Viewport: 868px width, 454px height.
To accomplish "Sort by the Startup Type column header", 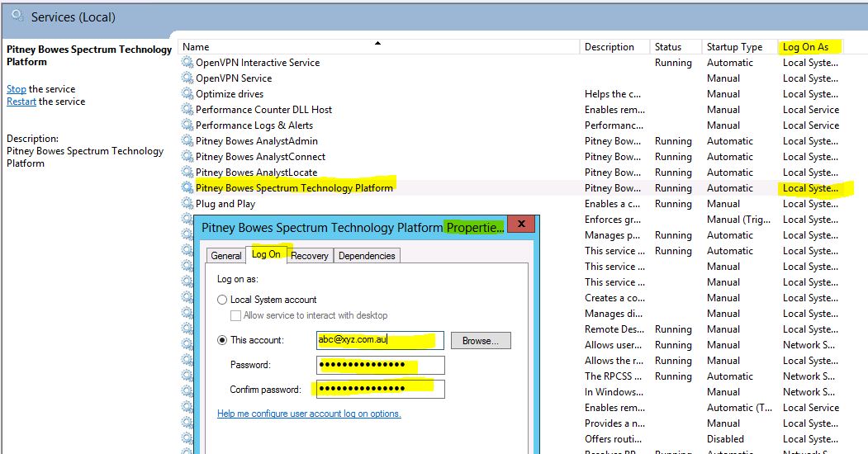I will click(739, 47).
